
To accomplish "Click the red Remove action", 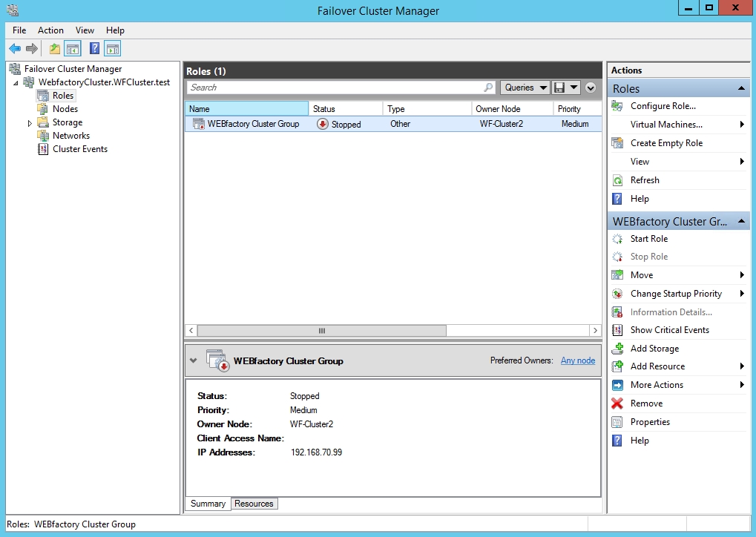I will pyautogui.click(x=645, y=403).
